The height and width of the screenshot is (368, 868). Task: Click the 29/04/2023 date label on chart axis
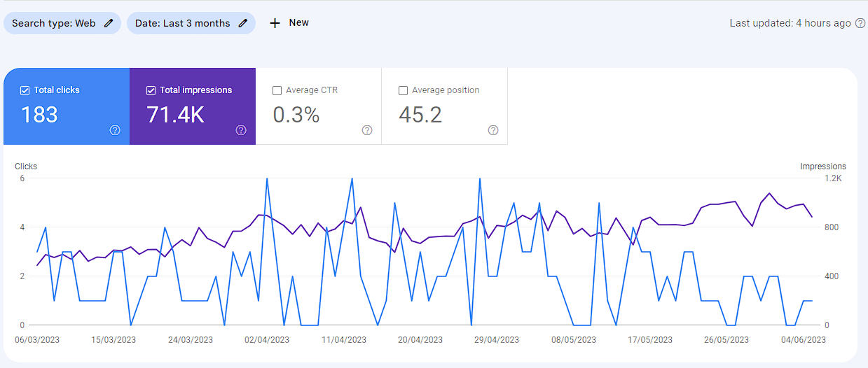pyautogui.click(x=497, y=340)
